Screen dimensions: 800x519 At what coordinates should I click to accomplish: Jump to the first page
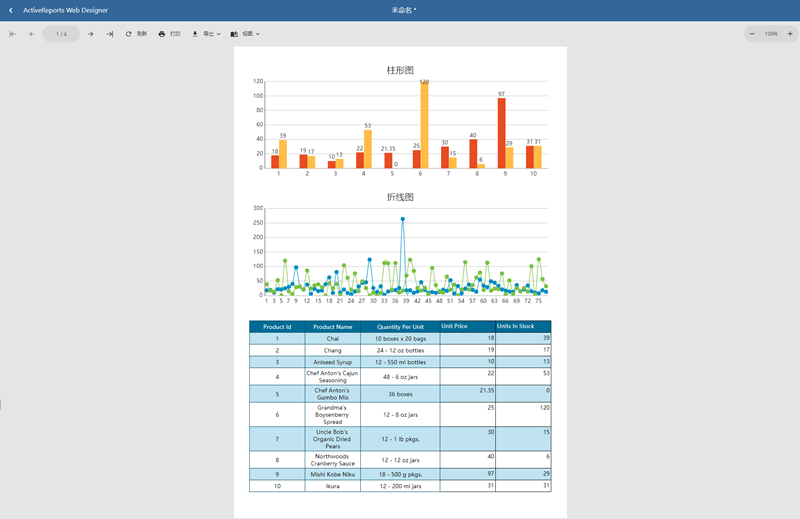(13, 34)
